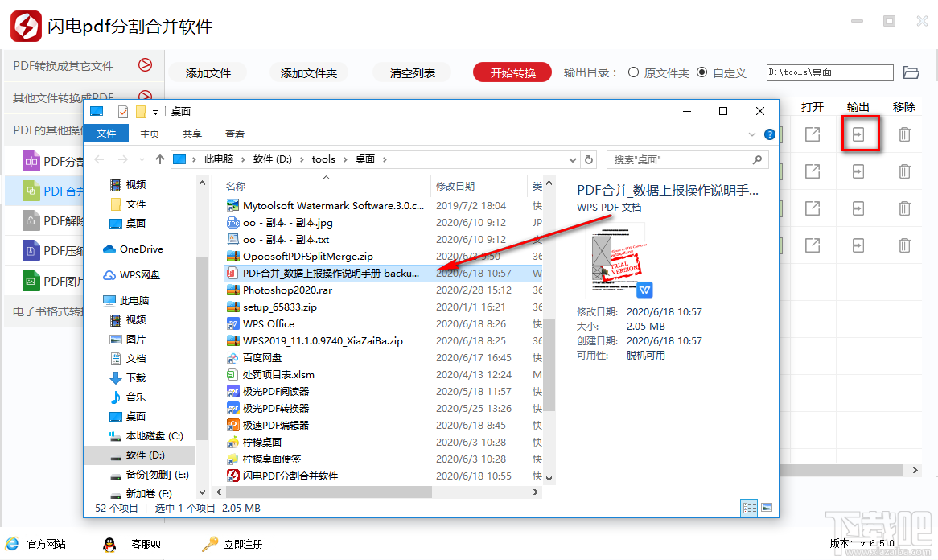Screen dimensions: 938x560
Task: Open Explorer address history dropdown
Action: pyautogui.click(x=573, y=160)
